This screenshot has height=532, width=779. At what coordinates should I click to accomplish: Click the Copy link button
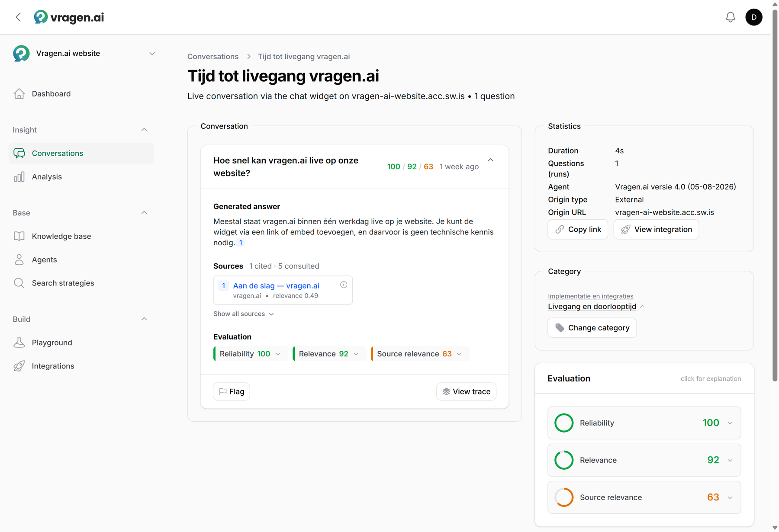[x=578, y=229]
